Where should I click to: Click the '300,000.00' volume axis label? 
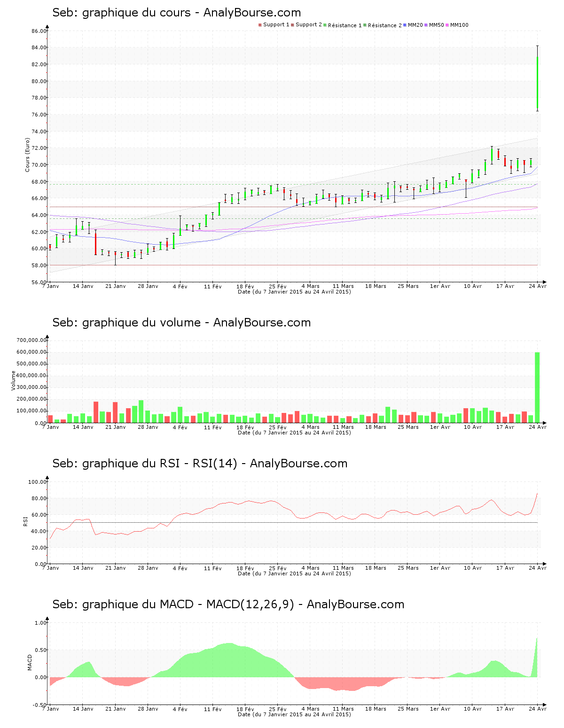coord(31,387)
